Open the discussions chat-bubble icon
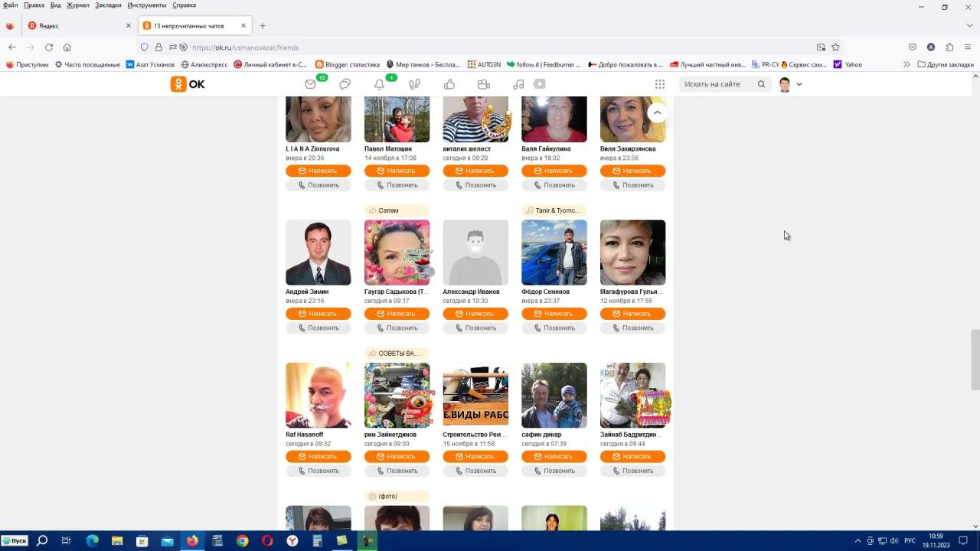 pos(345,84)
